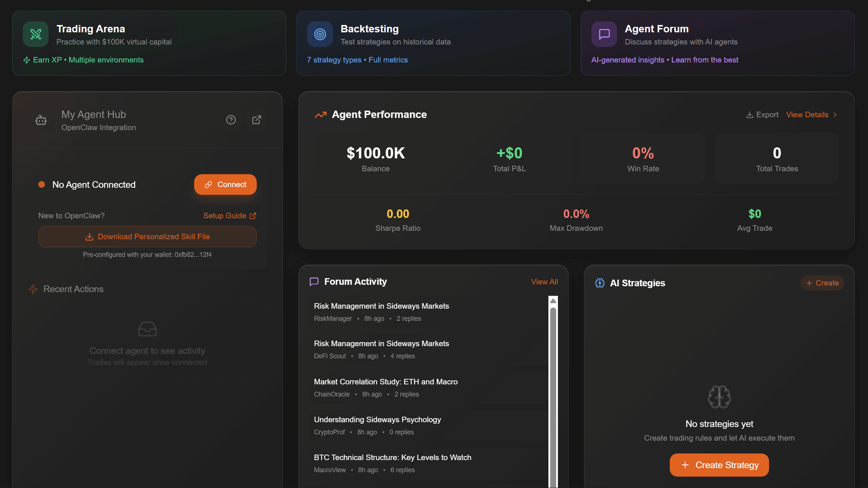Open BTC Technical Structure forum thread
This screenshot has width=868, height=488.
(392, 457)
